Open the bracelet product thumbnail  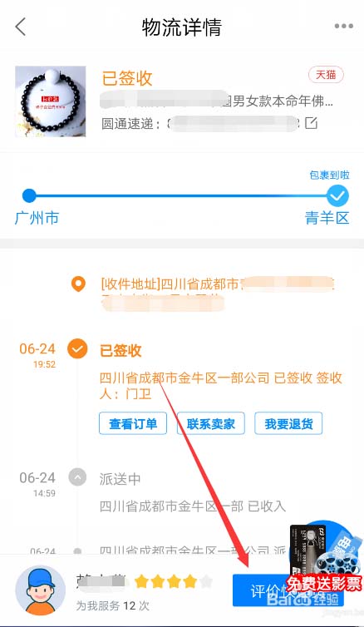pos(51,101)
